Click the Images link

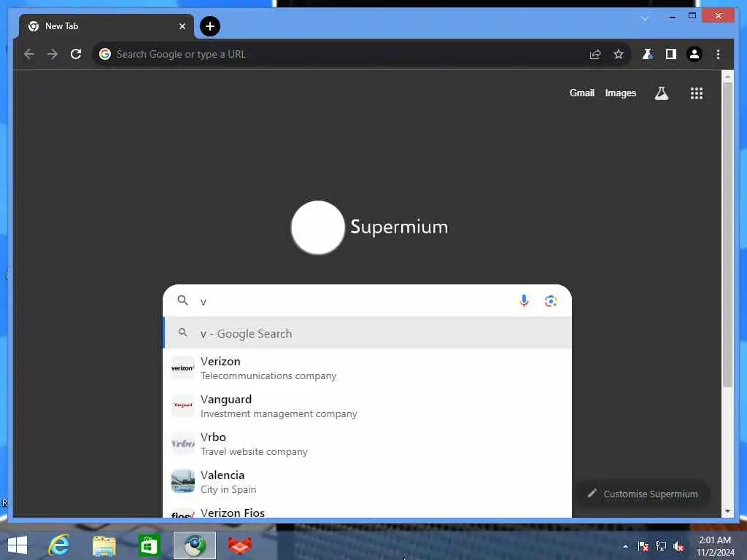click(620, 93)
